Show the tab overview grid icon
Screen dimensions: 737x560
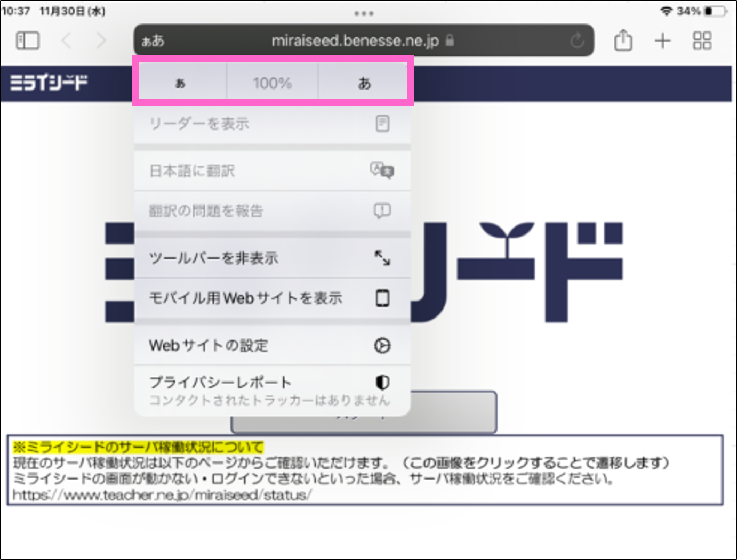tap(702, 40)
